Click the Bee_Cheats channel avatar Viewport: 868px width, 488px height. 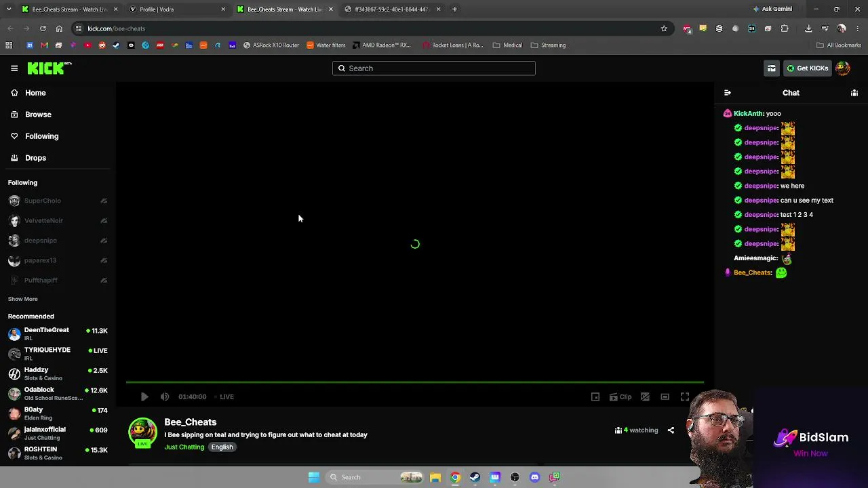(x=142, y=432)
